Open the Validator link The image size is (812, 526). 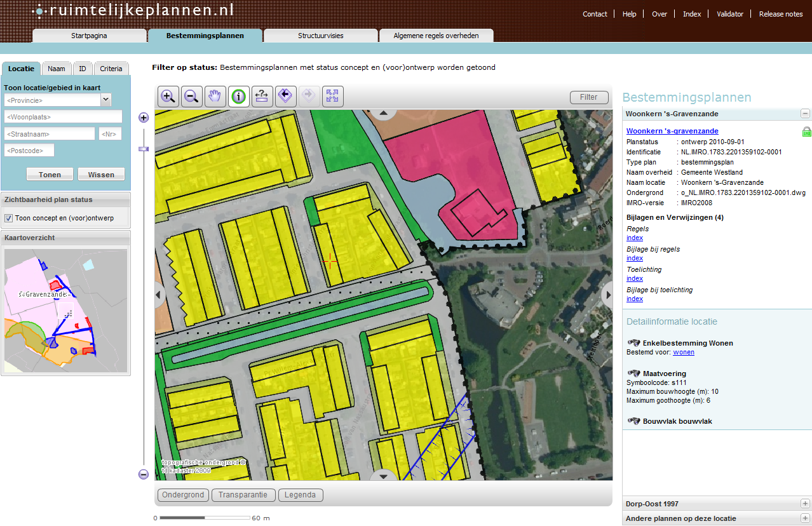coord(730,14)
